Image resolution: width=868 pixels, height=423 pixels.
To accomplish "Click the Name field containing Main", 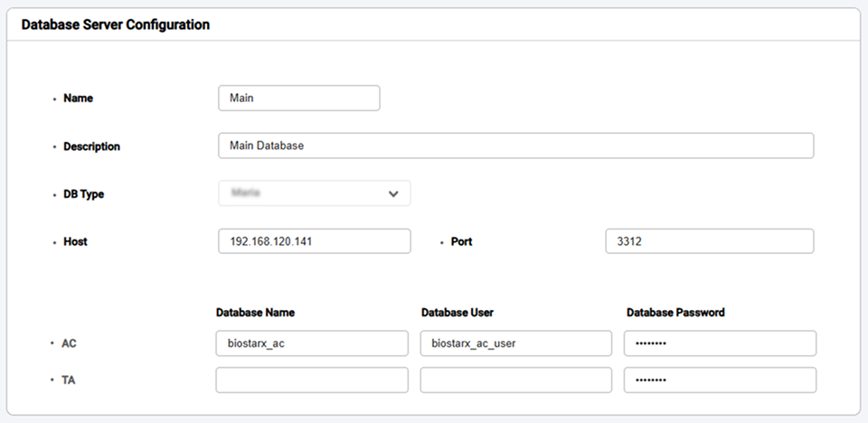I will coord(298,98).
